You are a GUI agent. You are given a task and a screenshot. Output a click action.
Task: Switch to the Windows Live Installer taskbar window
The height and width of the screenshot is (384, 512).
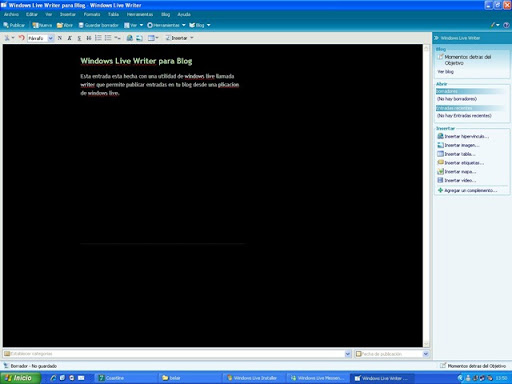[254, 378]
